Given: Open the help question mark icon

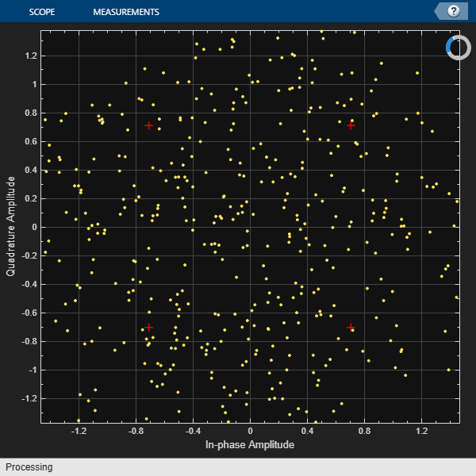Looking at the screenshot, I should pyautogui.click(x=454, y=12).
